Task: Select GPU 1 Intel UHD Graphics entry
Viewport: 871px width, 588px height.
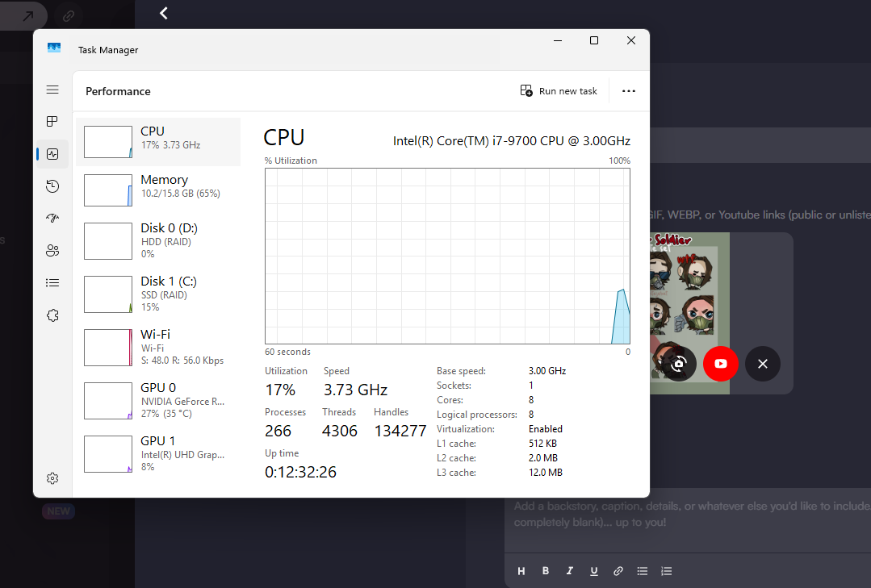Action: (x=158, y=453)
